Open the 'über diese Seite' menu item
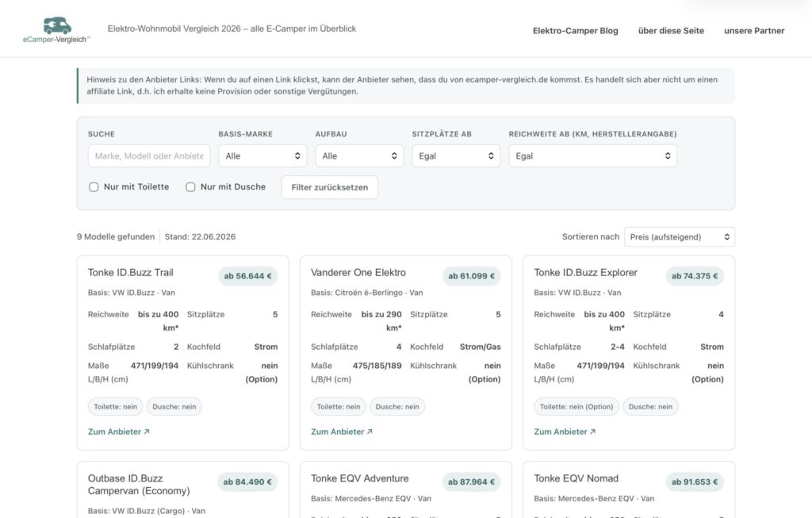 [671, 31]
